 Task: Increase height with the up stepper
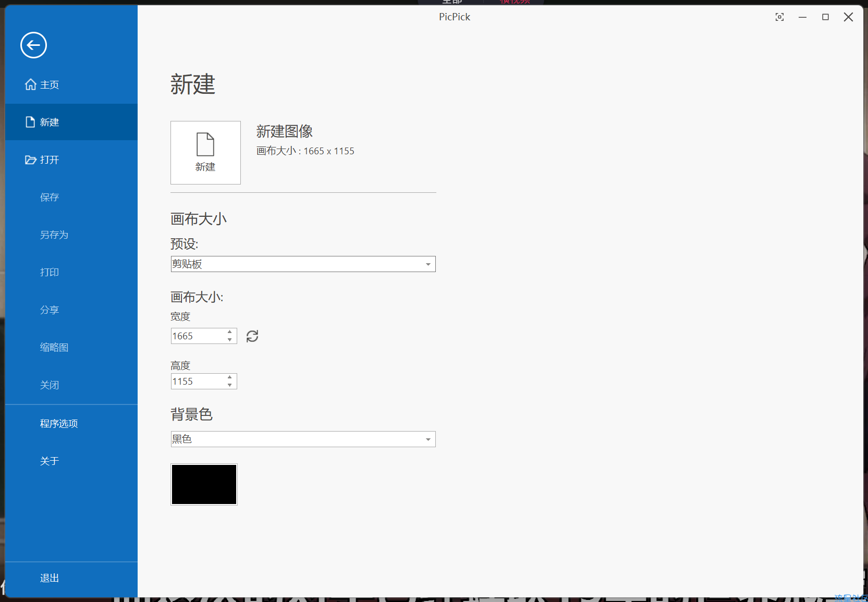pos(230,377)
